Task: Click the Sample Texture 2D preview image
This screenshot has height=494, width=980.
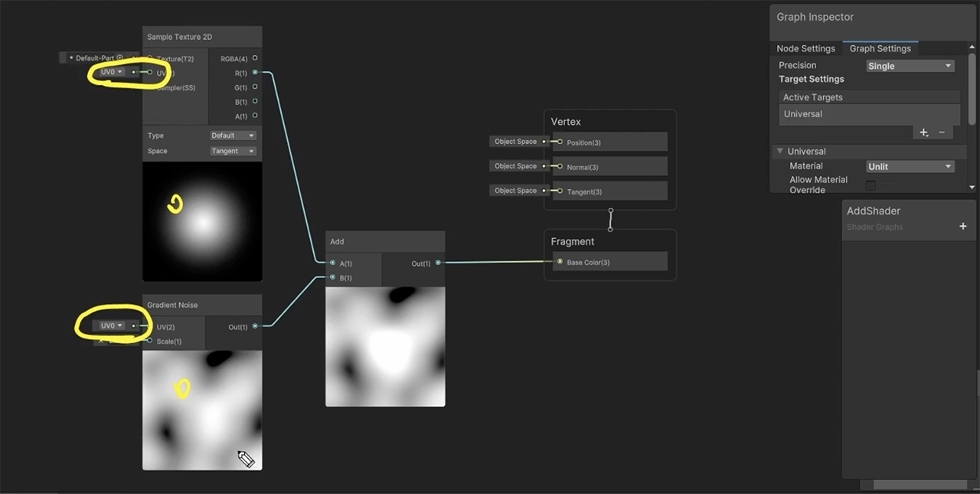Action: (202, 221)
